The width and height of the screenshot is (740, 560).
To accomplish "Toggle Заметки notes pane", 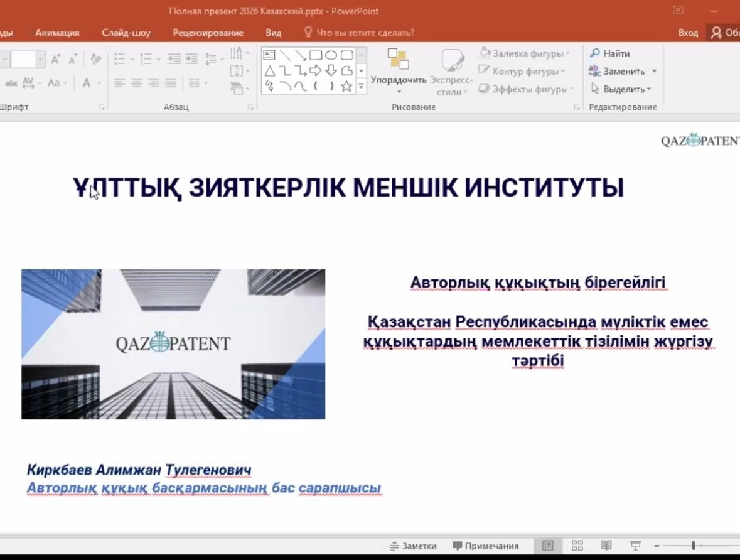I will [x=413, y=546].
